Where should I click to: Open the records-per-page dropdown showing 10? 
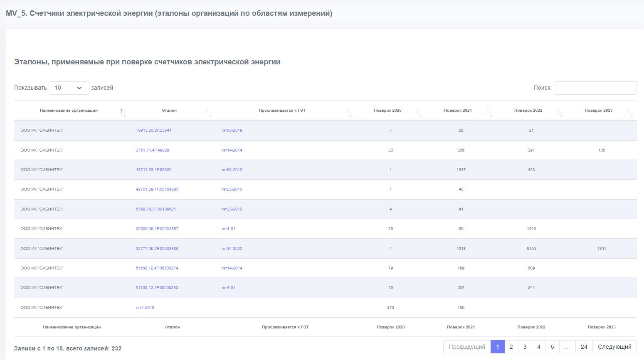click(69, 88)
